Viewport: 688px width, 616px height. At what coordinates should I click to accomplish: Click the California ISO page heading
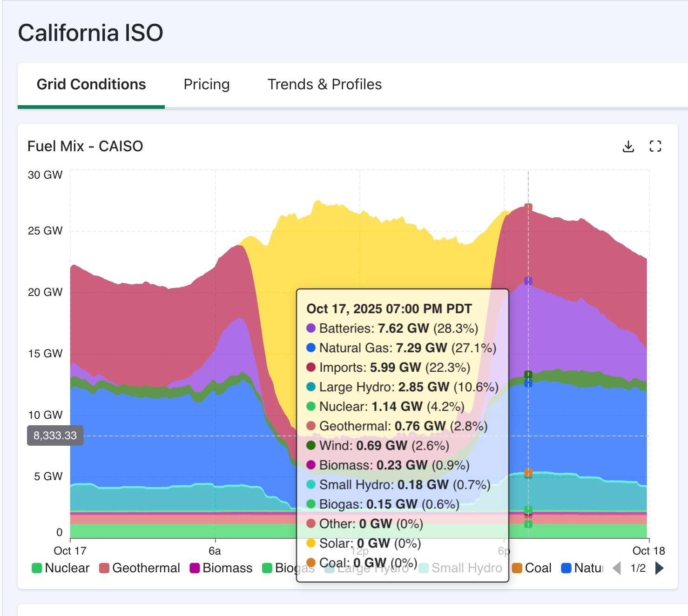pos(90,33)
